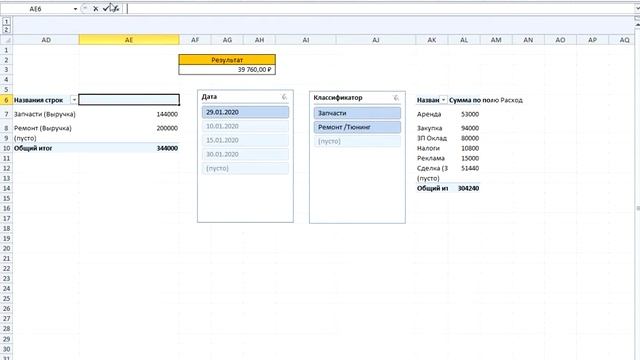This screenshot has width=640, height=360.
Task: Select the 10800 value cell
Action: click(464, 148)
